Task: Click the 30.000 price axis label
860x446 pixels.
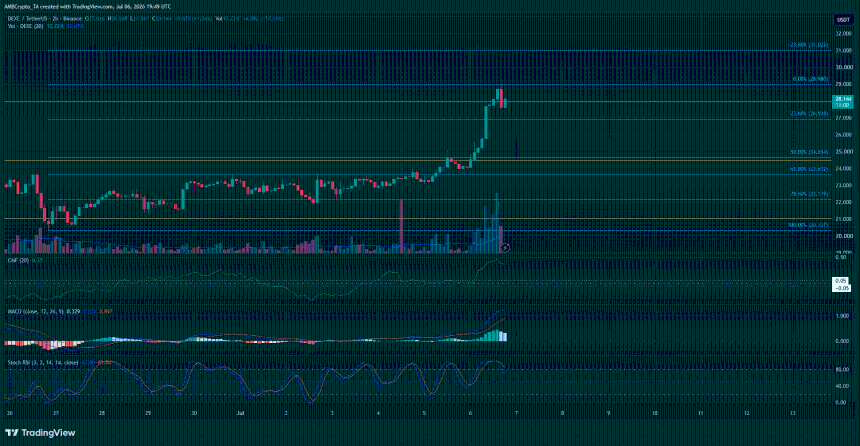Action: [x=844, y=67]
